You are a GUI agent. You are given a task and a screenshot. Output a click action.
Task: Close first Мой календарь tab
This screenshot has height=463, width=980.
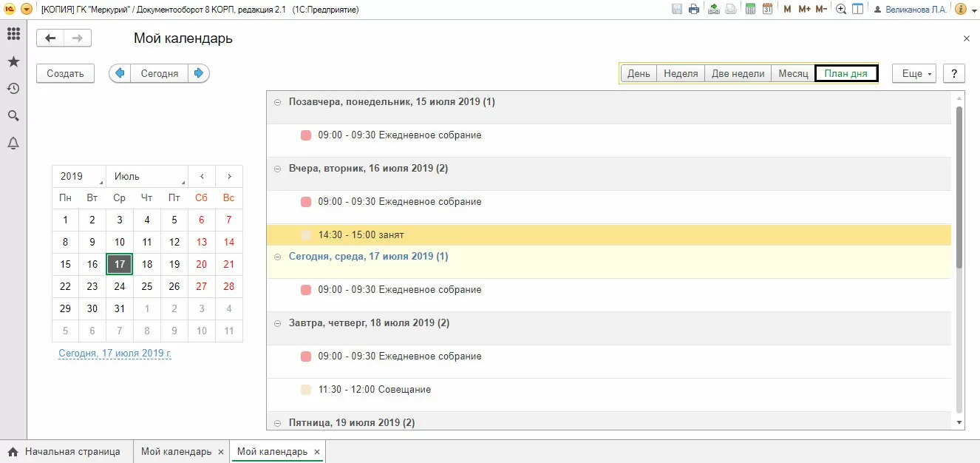click(x=220, y=452)
